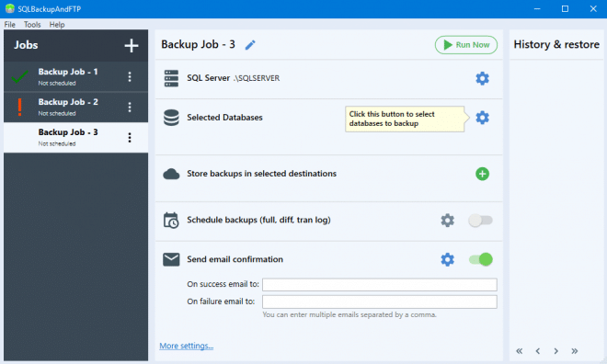Open Selected Databases settings gear
The width and height of the screenshot is (607, 364).
point(482,118)
